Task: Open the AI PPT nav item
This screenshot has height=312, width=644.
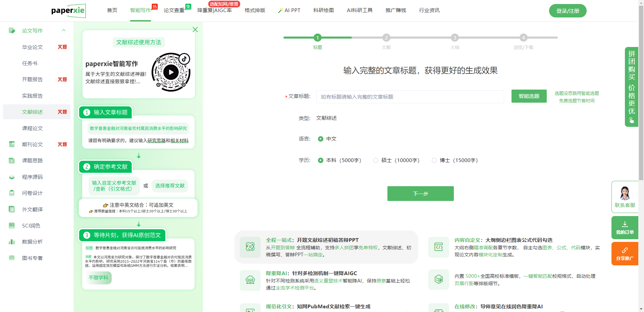Action: tap(289, 10)
